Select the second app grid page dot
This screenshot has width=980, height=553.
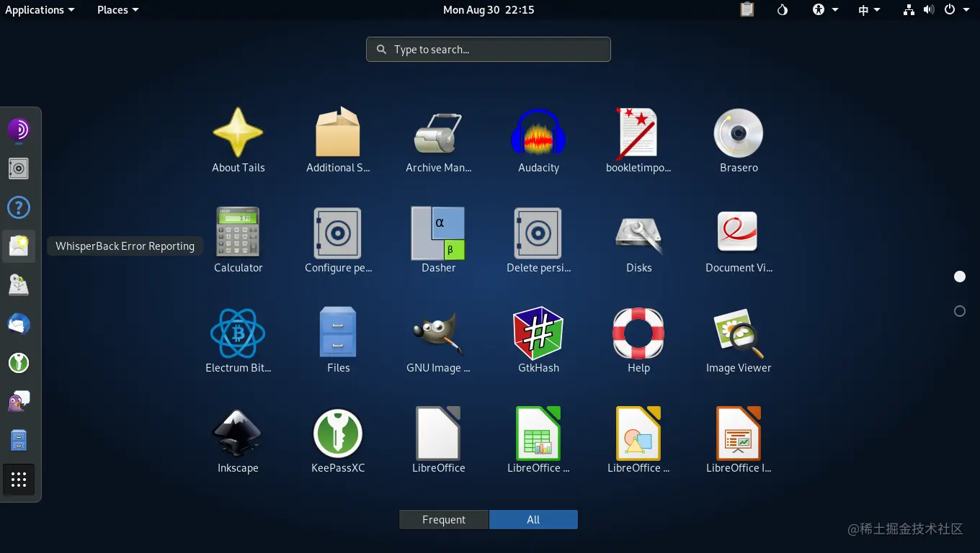point(959,310)
